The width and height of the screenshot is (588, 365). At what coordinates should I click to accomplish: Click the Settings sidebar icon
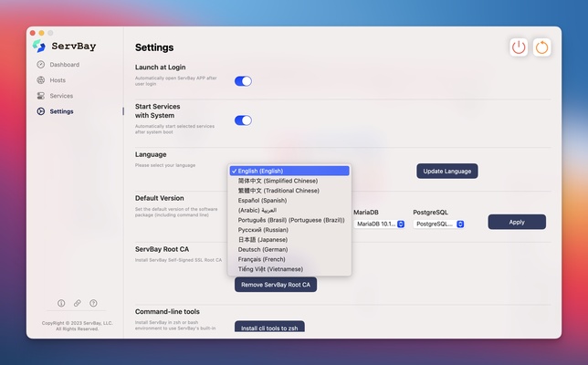pos(41,111)
